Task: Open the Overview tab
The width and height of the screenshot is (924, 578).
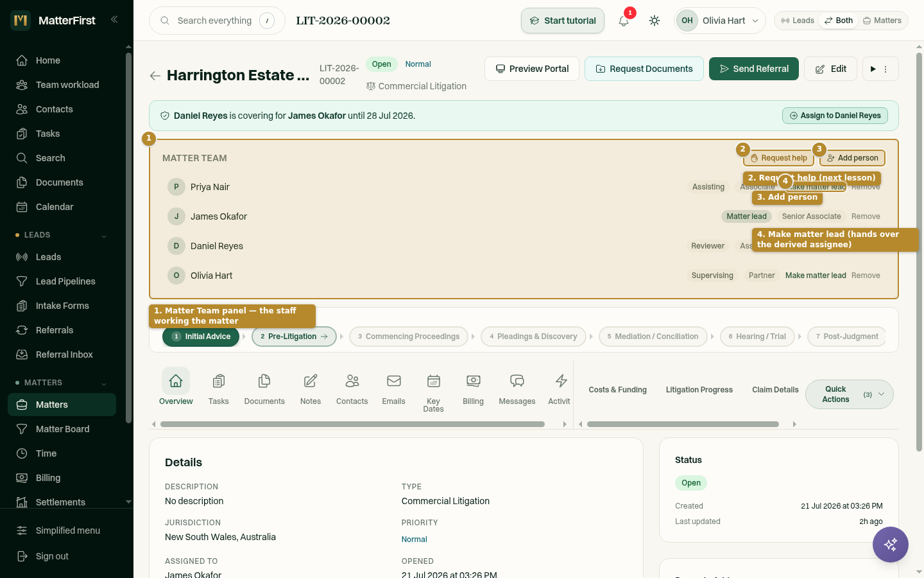Action: [176, 387]
